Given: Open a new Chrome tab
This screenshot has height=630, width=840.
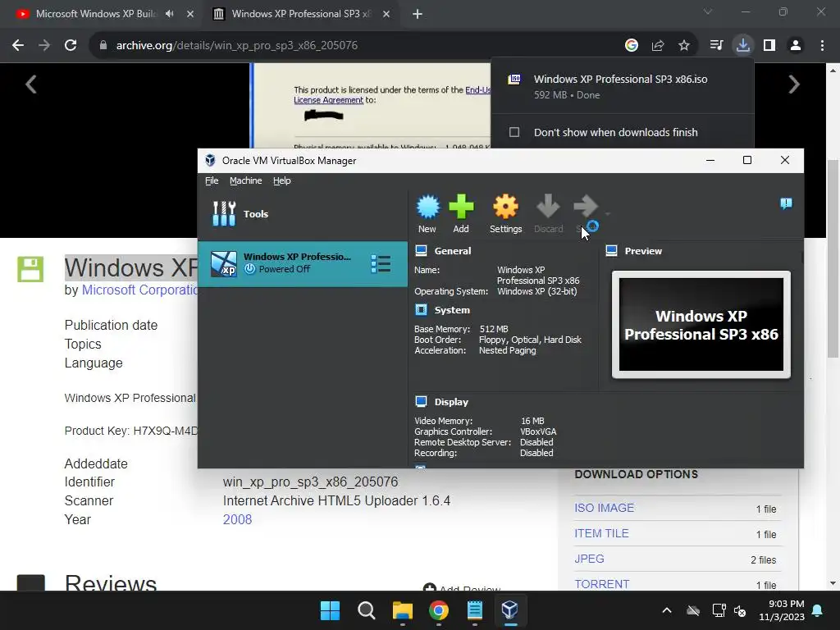Looking at the screenshot, I should click(x=418, y=14).
